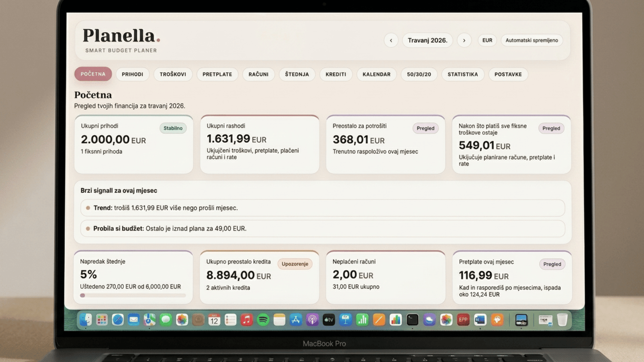The height and width of the screenshot is (362, 644).
Task: Launch Terminal from the dock
Action: 412,320
